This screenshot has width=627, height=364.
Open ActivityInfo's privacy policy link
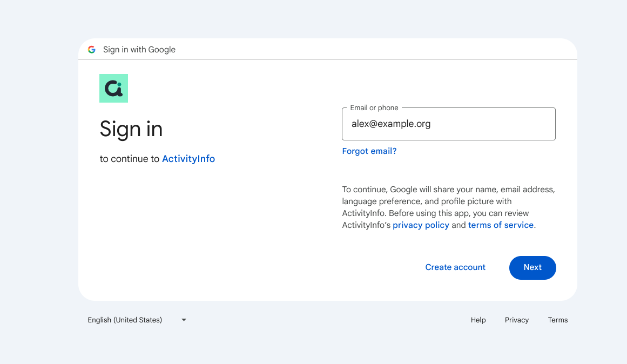tap(421, 225)
